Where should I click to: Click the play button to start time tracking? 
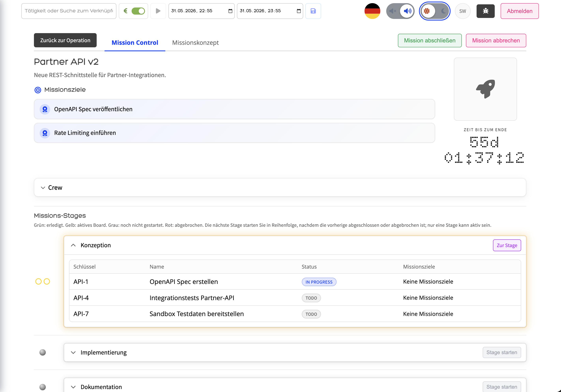[158, 11]
